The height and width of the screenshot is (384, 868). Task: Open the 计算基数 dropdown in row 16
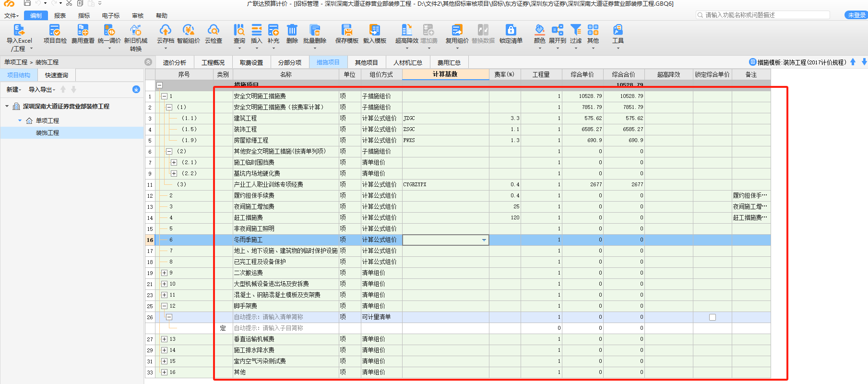[484, 240]
